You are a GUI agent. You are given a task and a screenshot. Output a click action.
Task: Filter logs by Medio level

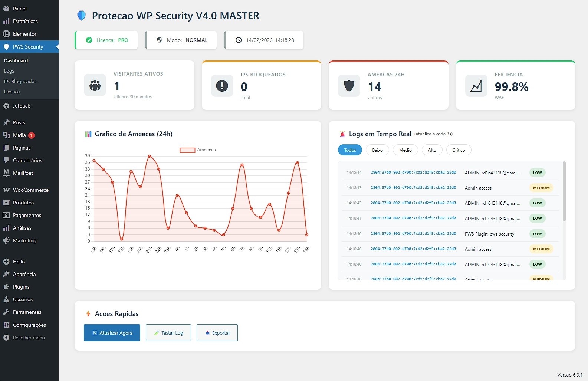tap(405, 150)
